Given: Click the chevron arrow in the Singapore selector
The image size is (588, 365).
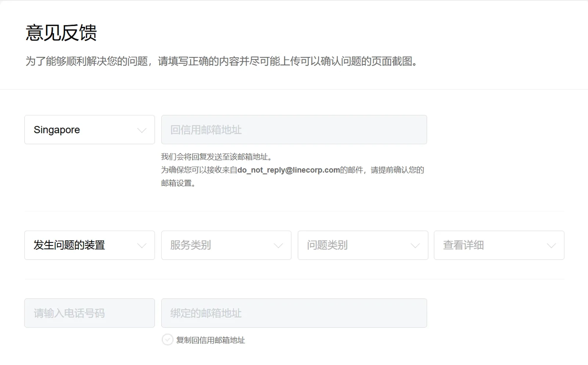Looking at the screenshot, I should tap(141, 130).
